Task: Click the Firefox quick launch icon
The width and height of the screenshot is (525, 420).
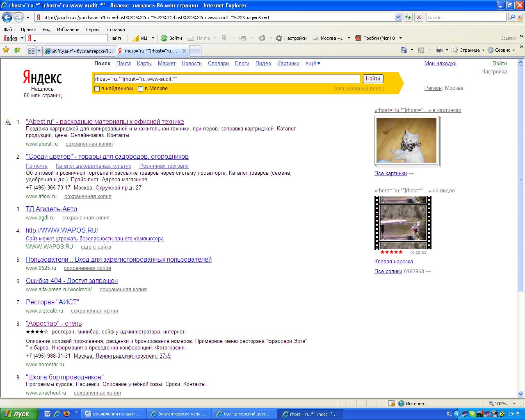Action: click(x=66, y=414)
